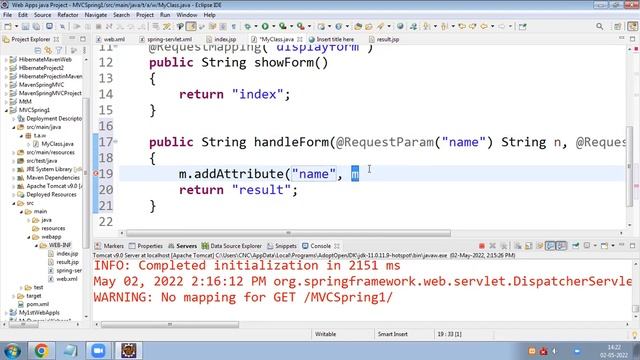Click Collapse All in Project Explorer
This screenshot has width=640, height=360.
(38, 51)
